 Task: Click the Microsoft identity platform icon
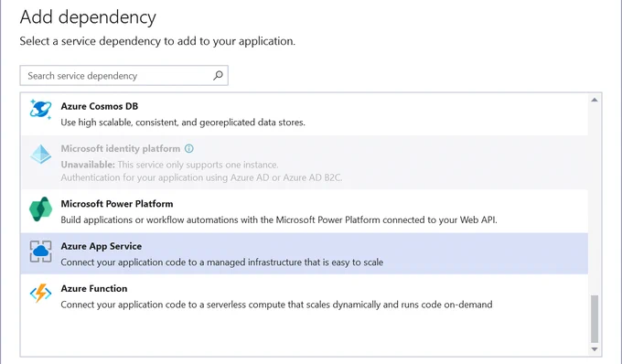point(40,155)
